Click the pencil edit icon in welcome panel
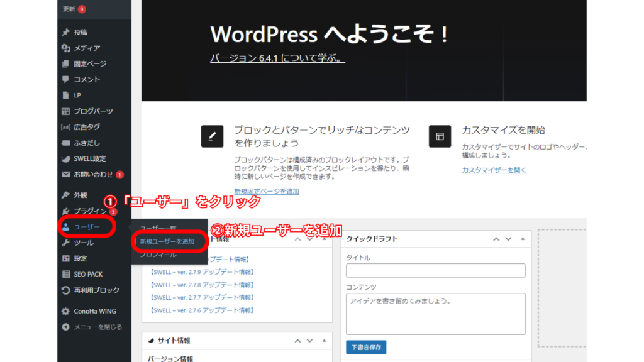 point(213,136)
